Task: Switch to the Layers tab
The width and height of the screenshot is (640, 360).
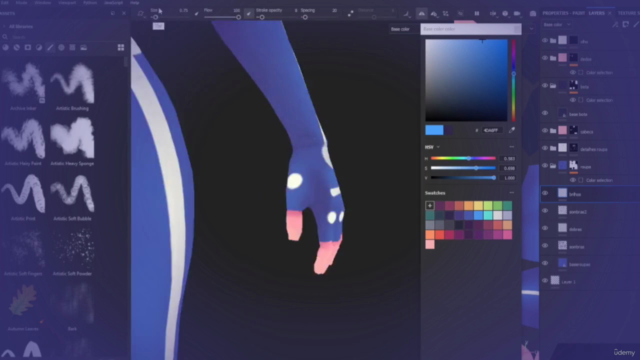Action: (x=596, y=13)
